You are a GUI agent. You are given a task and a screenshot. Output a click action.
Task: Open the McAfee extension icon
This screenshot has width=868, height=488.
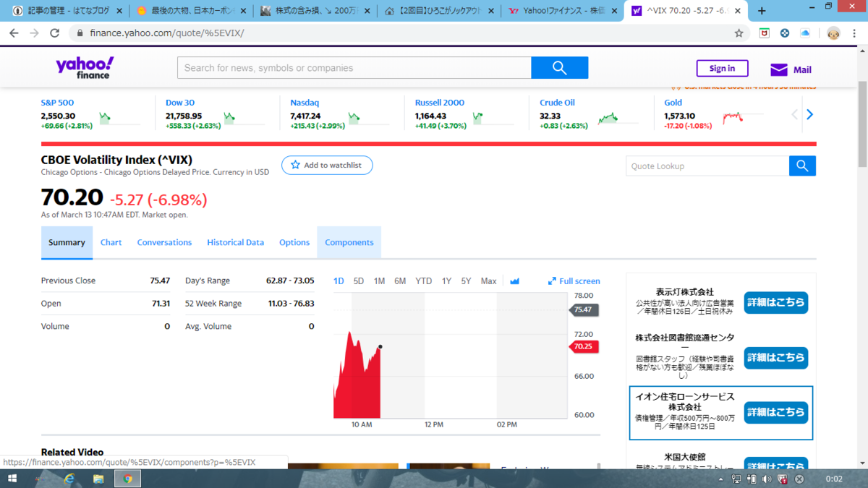764,33
